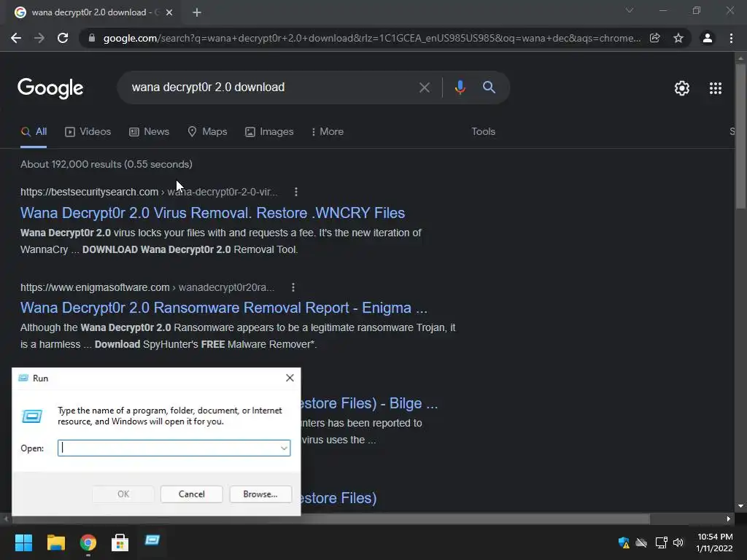Open Microsoft Store from the taskbar
The height and width of the screenshot is (560, 747).
pos(120,542)
